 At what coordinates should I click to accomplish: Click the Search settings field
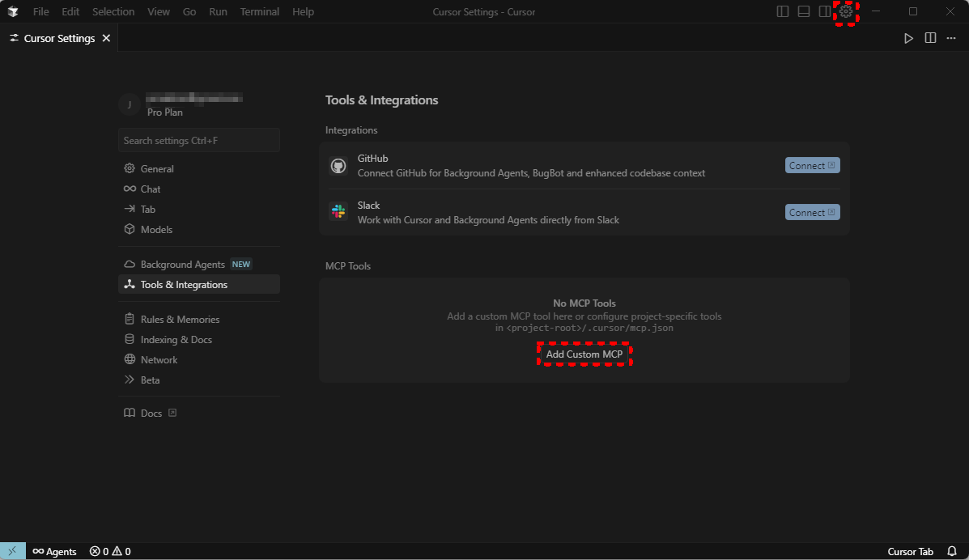click(199, 140)
